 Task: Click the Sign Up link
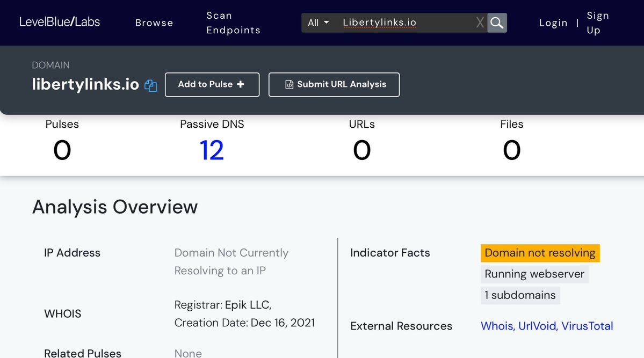click(x=597, y=23)
